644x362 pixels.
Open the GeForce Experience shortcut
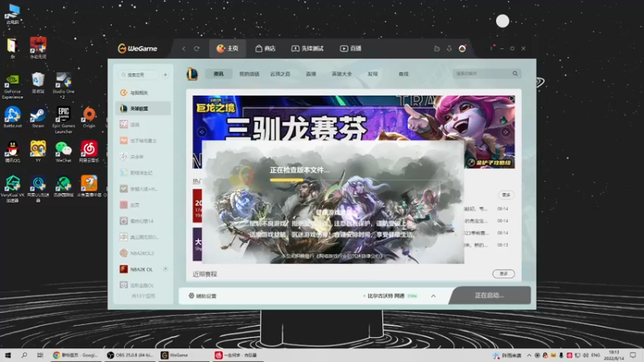pyautogui.click(x=12, y=87)
